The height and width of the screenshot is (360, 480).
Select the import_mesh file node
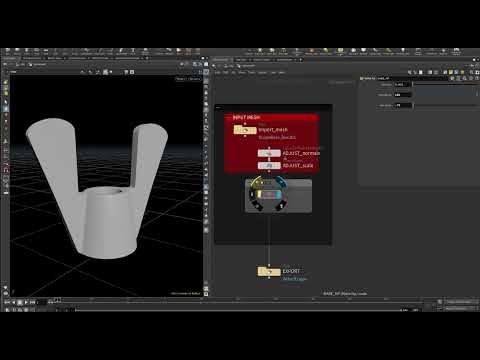(x=245, y=130)
